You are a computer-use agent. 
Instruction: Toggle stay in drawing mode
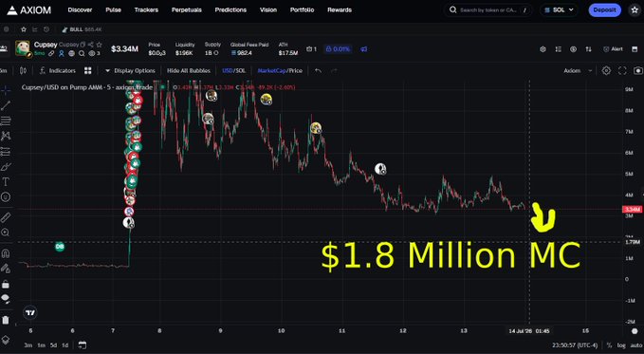click(x=6, y=269)
